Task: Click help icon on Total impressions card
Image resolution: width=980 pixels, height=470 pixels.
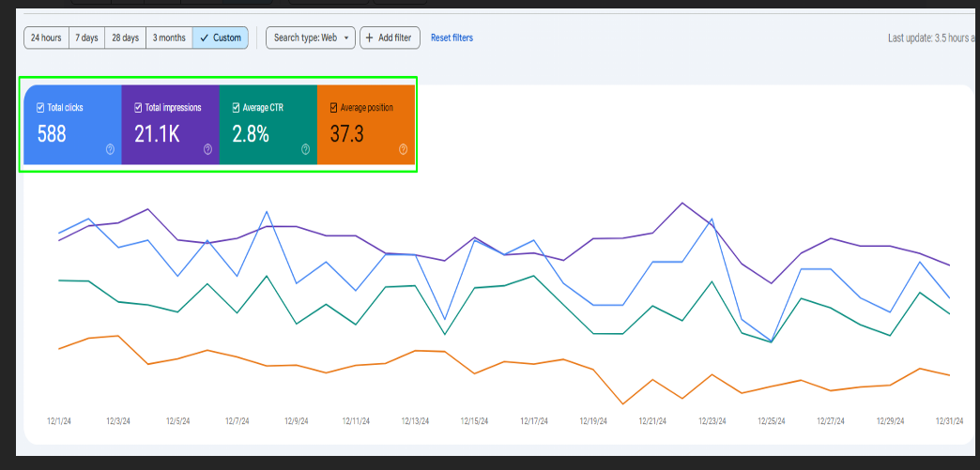Action: point(207,149)
